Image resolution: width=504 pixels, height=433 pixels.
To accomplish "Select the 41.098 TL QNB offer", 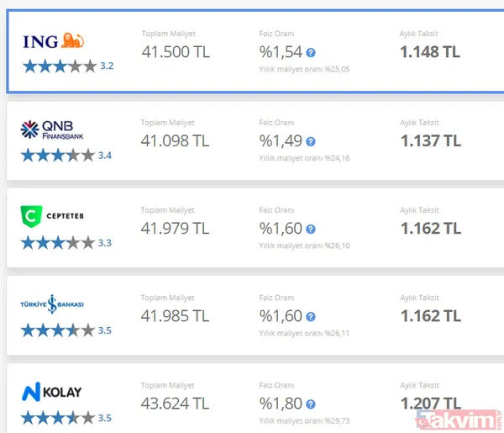I will [x=175, y=140].
